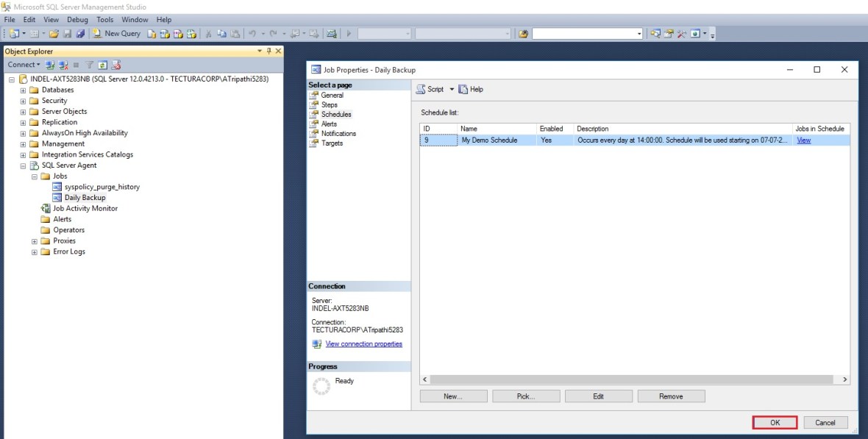
Task: Click the Open File folder icon
Action: click(54, 34)
